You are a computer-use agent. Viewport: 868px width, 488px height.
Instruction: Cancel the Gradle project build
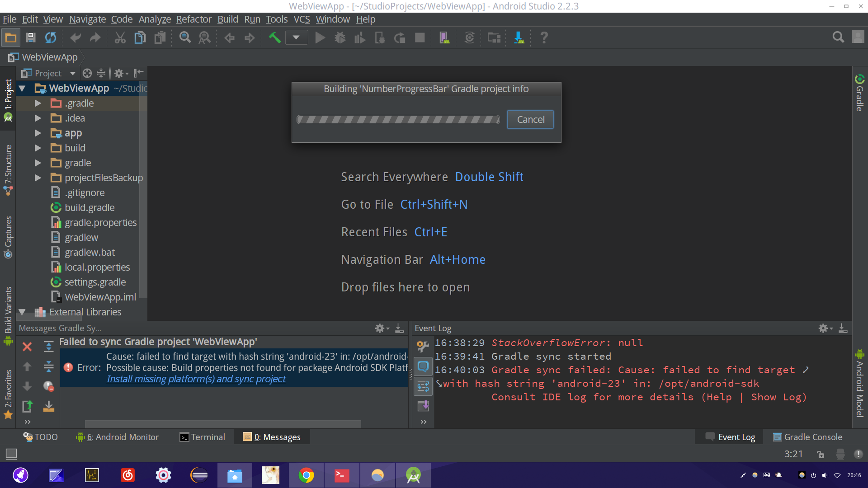(530, 119)
